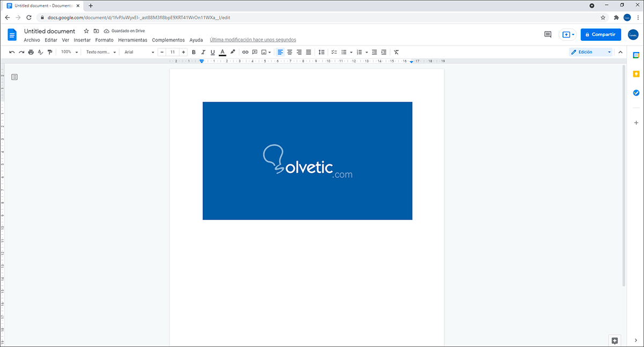This screenshot has height=347, width=644.
Task: Click the clear formatting icon
Action: pos(396,52)
